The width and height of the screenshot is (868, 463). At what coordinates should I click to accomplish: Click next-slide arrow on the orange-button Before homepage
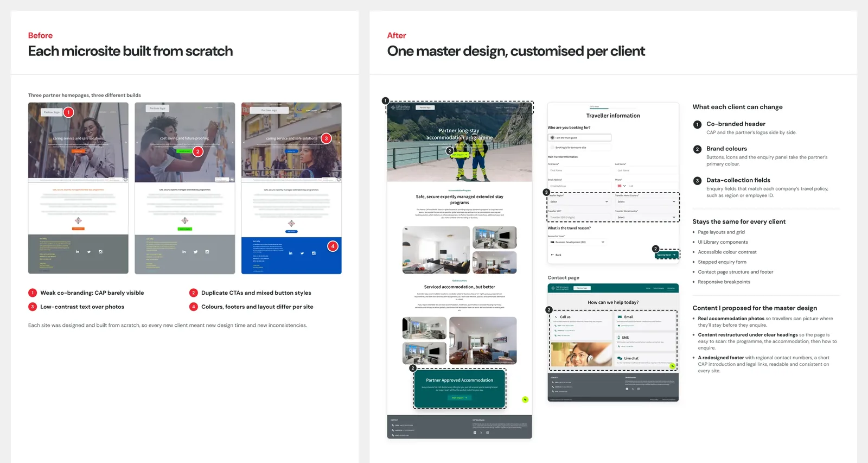125,142
